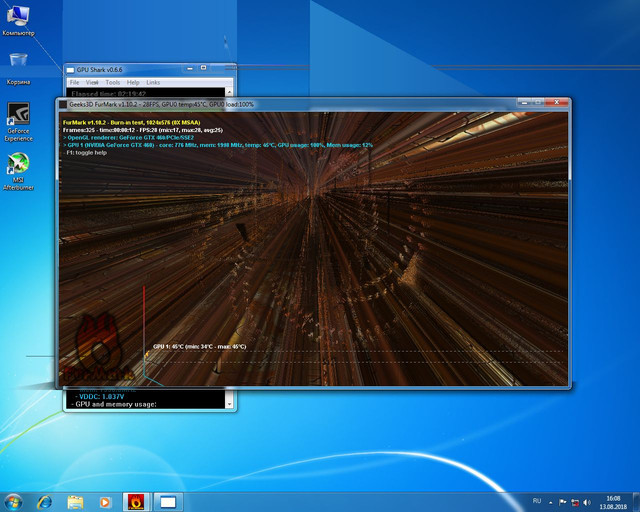The width and height of the screenshot is (640, 512).
Task: Close the FurMark burn-in test window
Action: click(557, 102)
